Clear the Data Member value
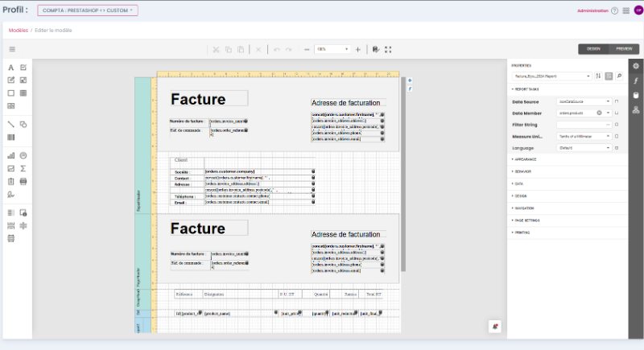The image size is (644, 350). pos(599,113)
